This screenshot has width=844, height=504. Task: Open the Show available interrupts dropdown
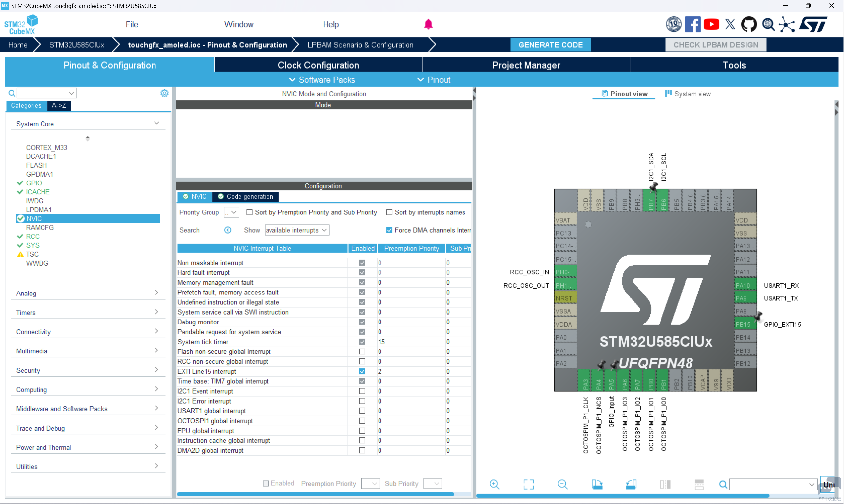tap(297, 230)
